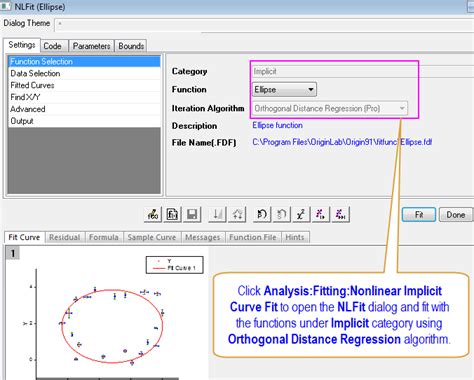Click the greyed down-arrow simplex icon
Image resolution: width=474 pixels, height=380 pixels.
[x=217, y=214]
